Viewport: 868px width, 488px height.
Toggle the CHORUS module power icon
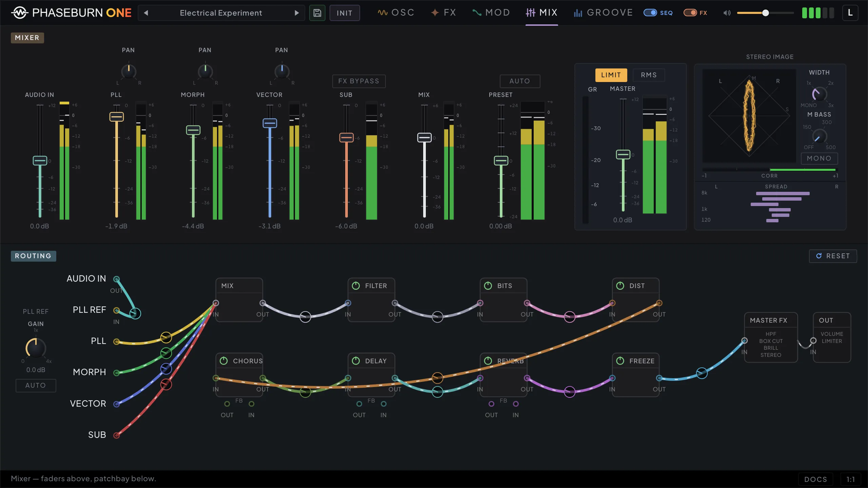pos(224,361)
